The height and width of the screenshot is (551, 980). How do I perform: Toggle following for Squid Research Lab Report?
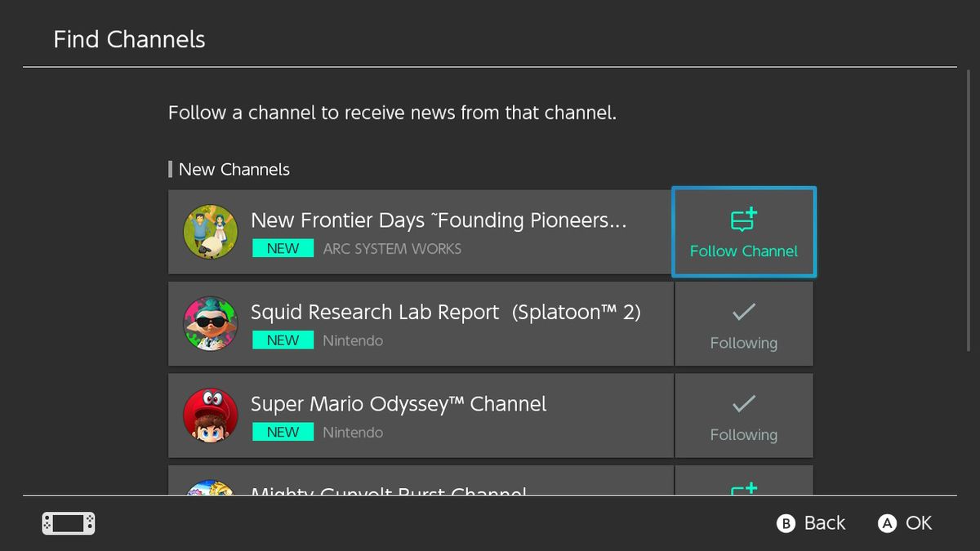pyautogui.click(x=743, y=323)
